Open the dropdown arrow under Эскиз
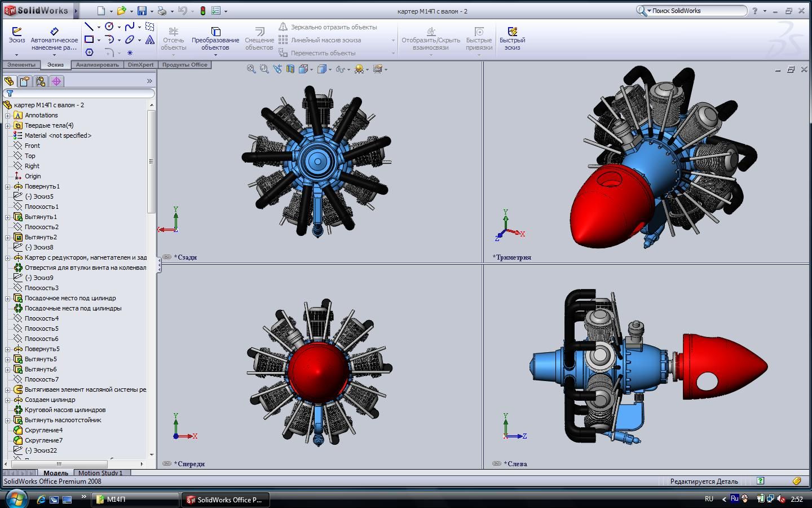The height and width of the screenshot is (508, 812). [x=16, y=55]
